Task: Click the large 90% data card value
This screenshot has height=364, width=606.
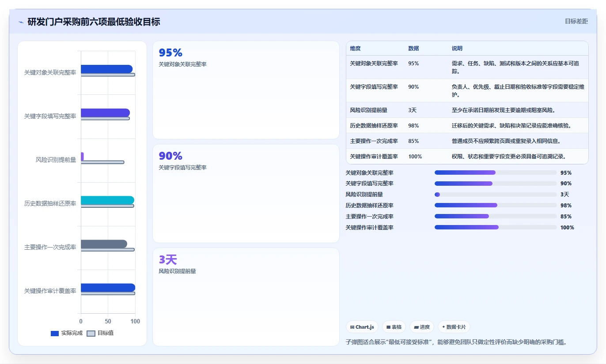Action: (x=170, y=156)
